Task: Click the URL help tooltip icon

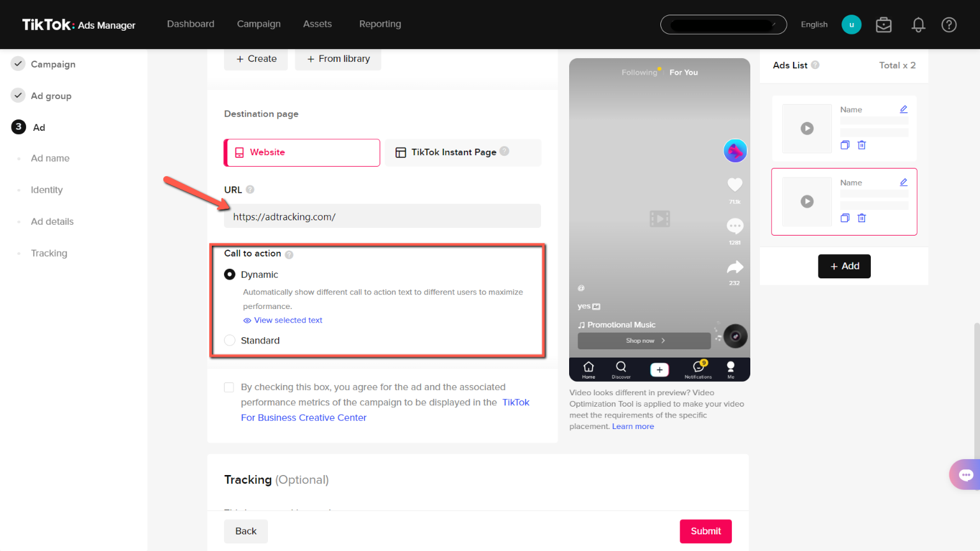Action: click(250, 190)
